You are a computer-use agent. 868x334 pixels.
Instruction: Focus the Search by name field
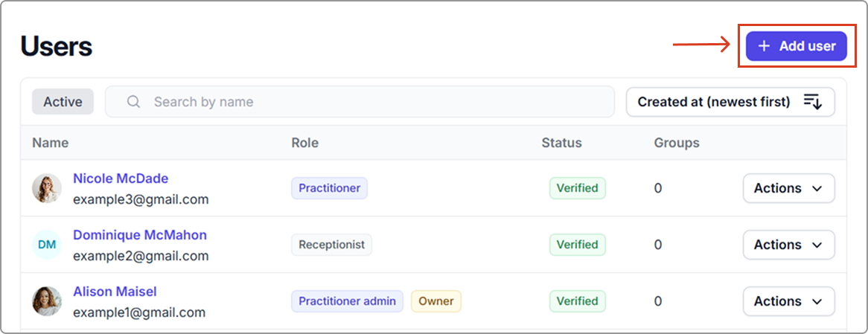pyautogui.click(x=372, y=102)
